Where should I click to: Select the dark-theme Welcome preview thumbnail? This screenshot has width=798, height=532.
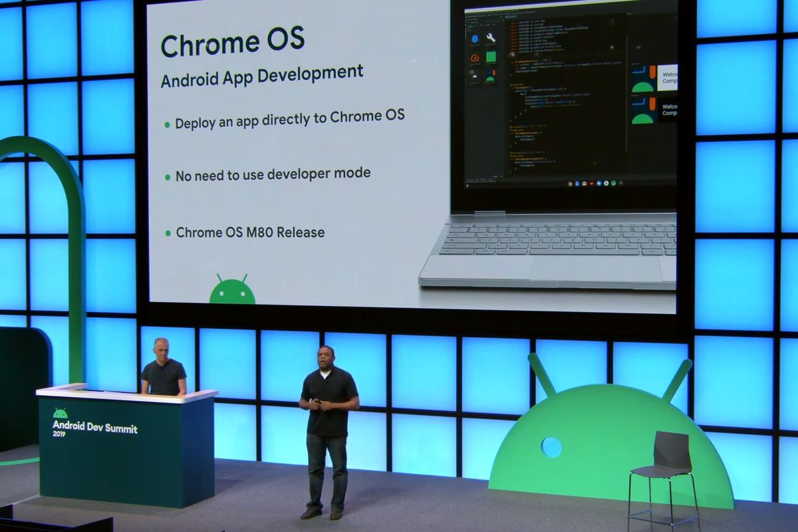(x=655, y=110)
